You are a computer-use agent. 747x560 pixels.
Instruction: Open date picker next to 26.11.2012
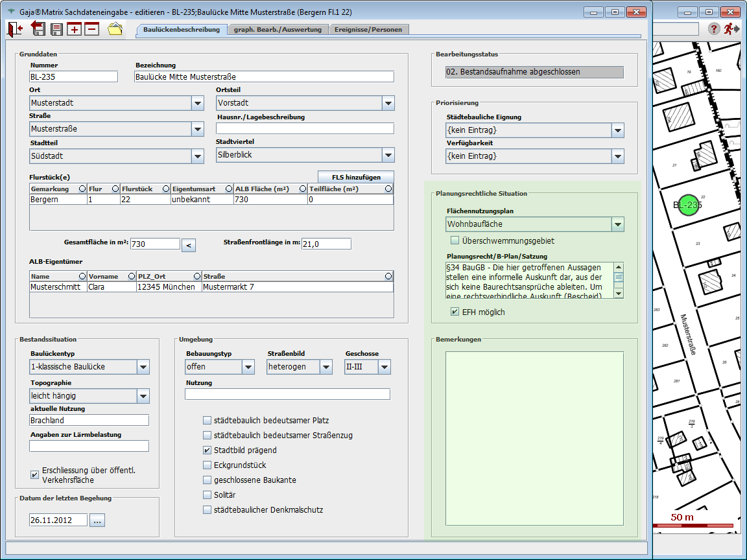point(97,520)
